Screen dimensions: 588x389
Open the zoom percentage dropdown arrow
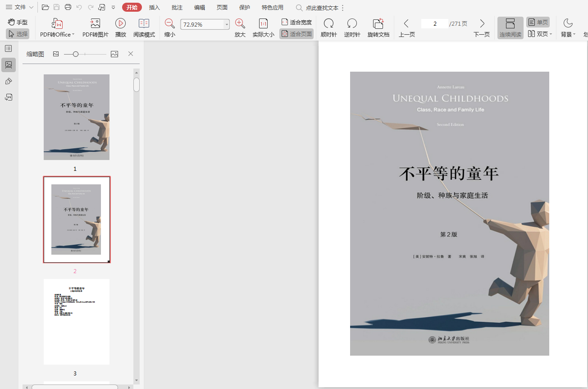227,25
